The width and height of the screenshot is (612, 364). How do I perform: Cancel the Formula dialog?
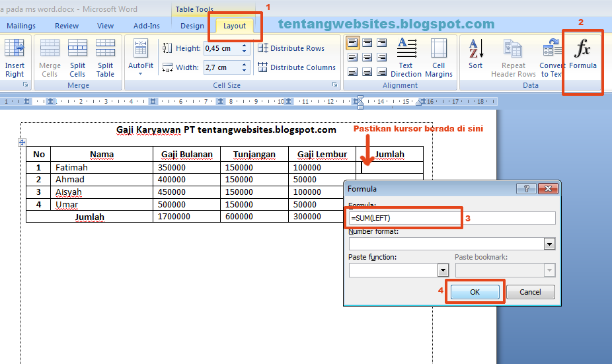(531, 292)
